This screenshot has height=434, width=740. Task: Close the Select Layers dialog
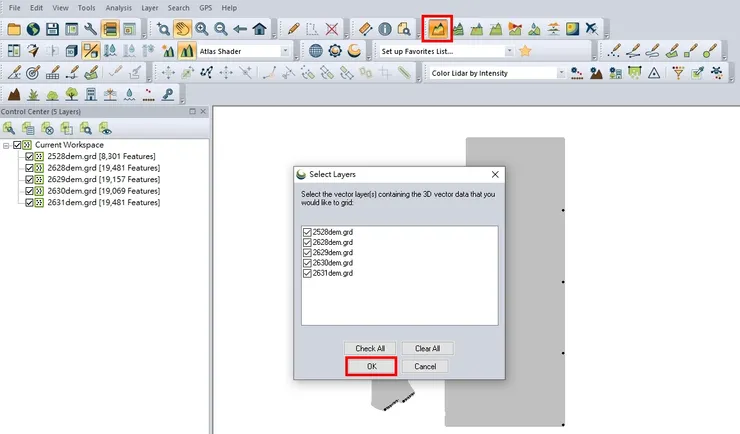click(x=495, y=175)
